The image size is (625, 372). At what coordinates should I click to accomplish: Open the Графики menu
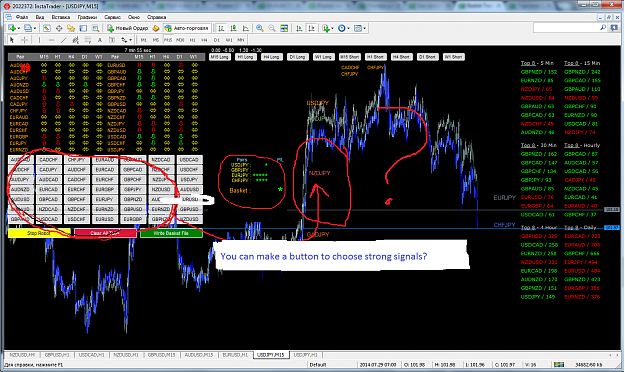tap(87, 17)
